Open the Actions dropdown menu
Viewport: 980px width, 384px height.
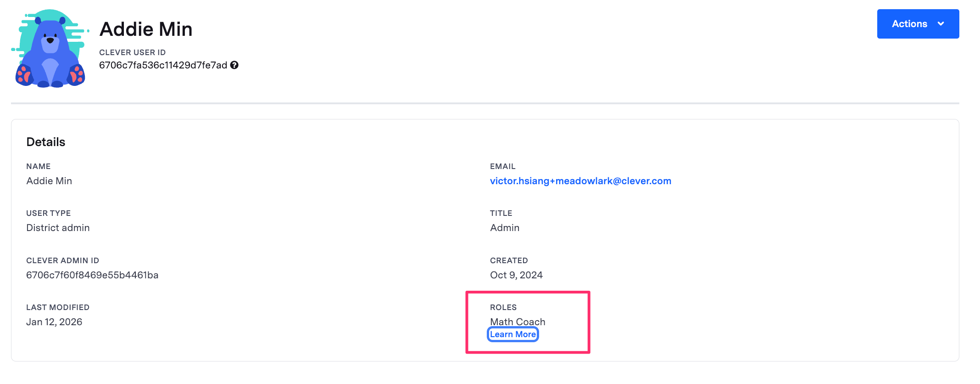click(918, 24)
